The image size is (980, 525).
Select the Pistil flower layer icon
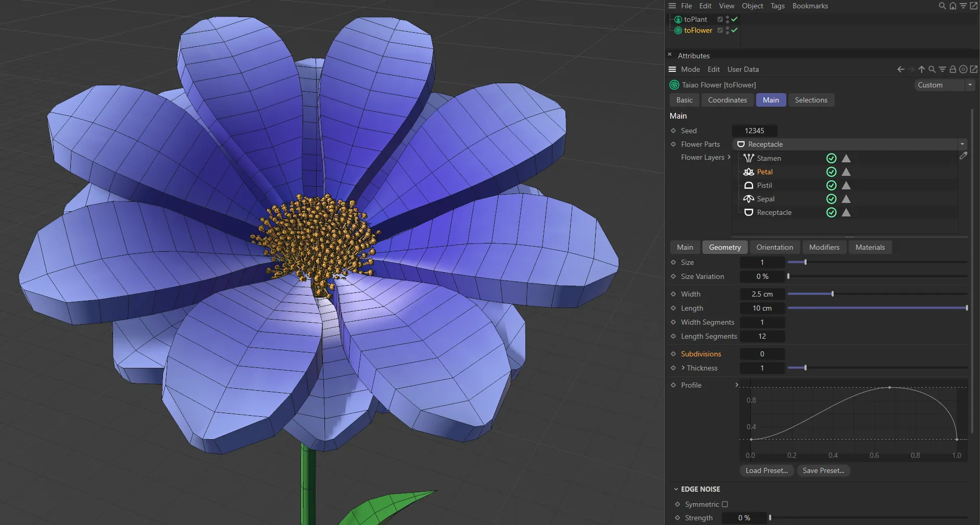point(749,185)
